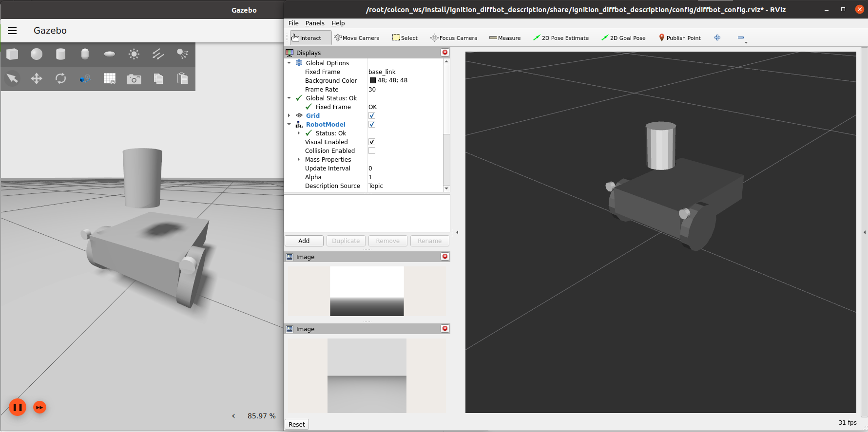The width and height of the screenshot is (868, 432).
Task: Add a capsule shape to scene
Action: pos(85,54)
